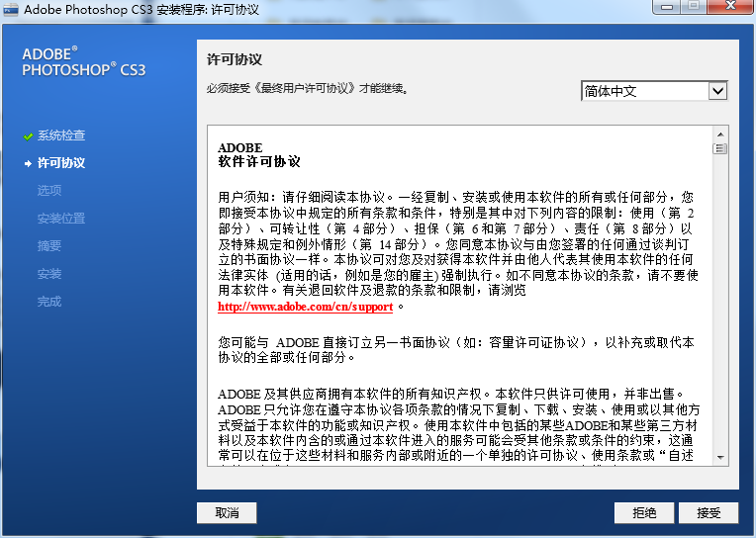The height and width of the screenshot is (538, 756).
Task: Click the 必须接受《最终用户许可协议》才能继续 text
Action: [x=308, y=89]
